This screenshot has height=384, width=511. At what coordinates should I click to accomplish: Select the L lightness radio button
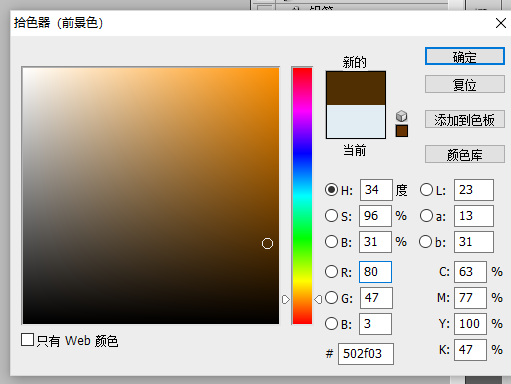tap(426, 190)
